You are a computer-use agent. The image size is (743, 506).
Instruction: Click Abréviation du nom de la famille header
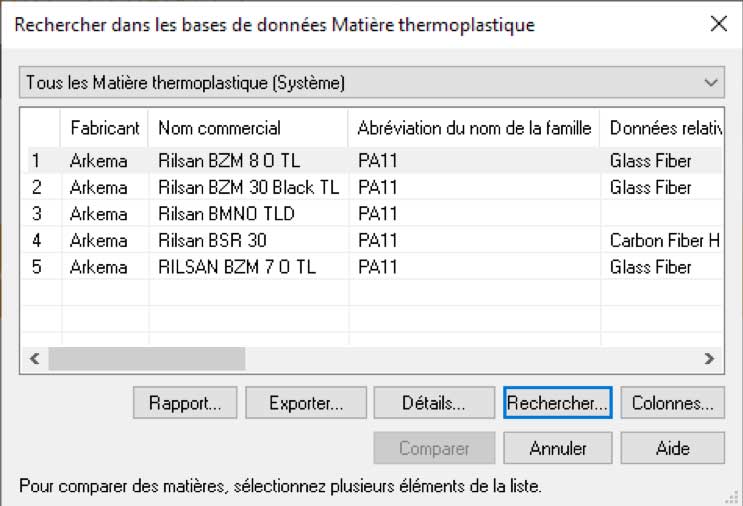point(474,128)
